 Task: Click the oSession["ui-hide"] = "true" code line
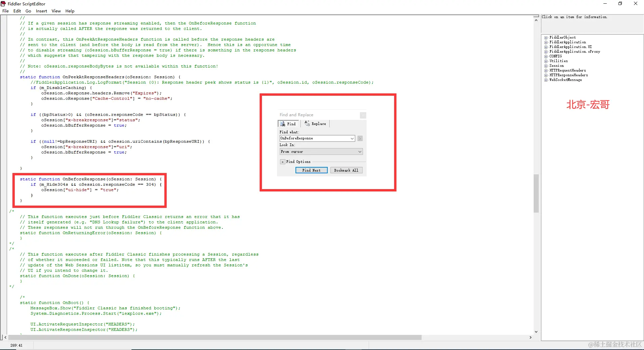(x=80, y=190)
